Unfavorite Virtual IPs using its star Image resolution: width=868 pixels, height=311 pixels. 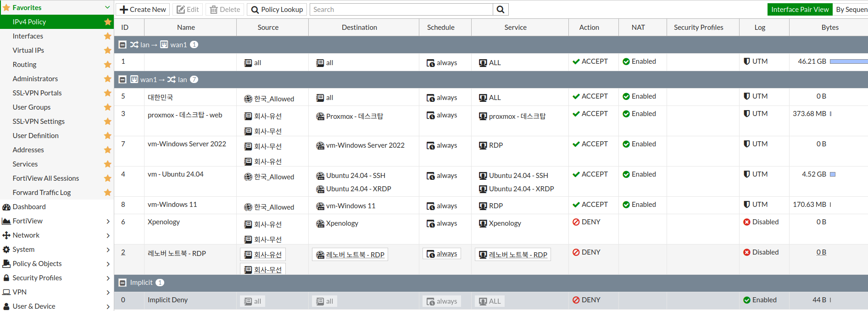[108, 50]
